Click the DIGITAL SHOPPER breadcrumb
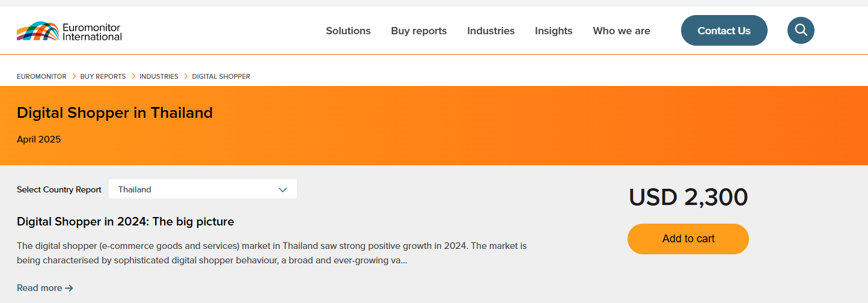868x303 pixels. [x=221, y=76]
